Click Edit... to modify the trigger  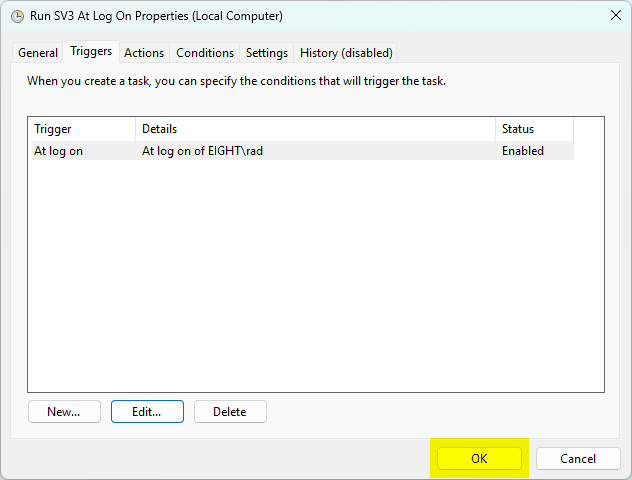click(x=148, y=411)
